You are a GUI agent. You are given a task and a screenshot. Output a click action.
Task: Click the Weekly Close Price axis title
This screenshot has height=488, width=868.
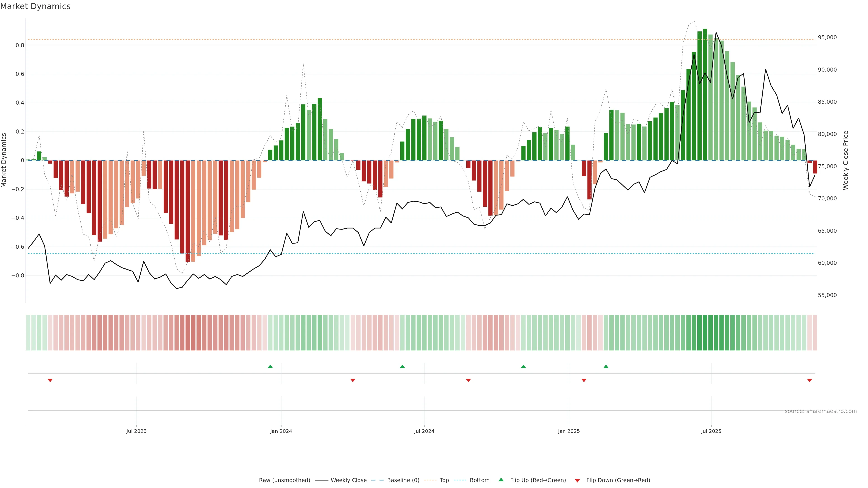click(845, 160)
